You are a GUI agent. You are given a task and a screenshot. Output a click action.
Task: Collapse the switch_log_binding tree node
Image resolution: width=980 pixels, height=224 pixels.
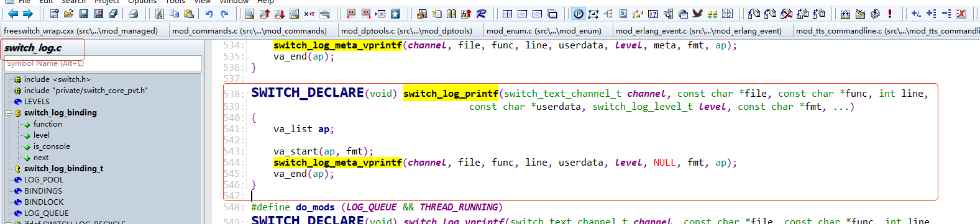coord(9,113)
